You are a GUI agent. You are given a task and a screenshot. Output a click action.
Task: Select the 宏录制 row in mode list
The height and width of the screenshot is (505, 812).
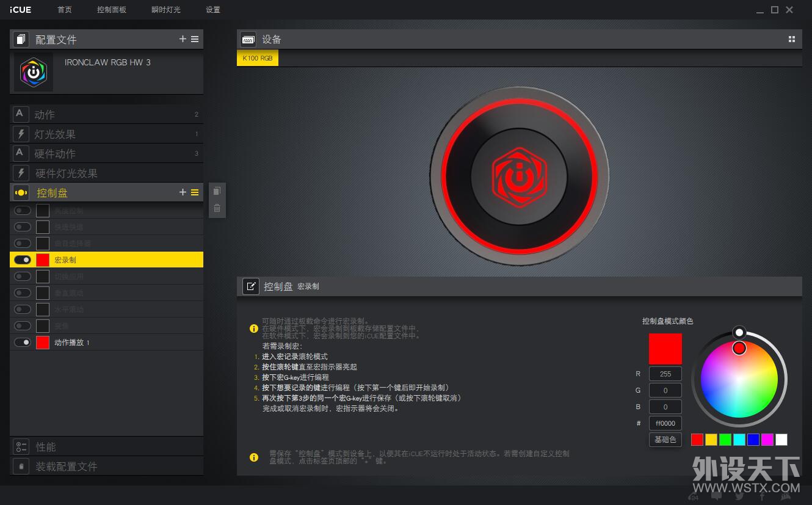click(x=107, y=260)
